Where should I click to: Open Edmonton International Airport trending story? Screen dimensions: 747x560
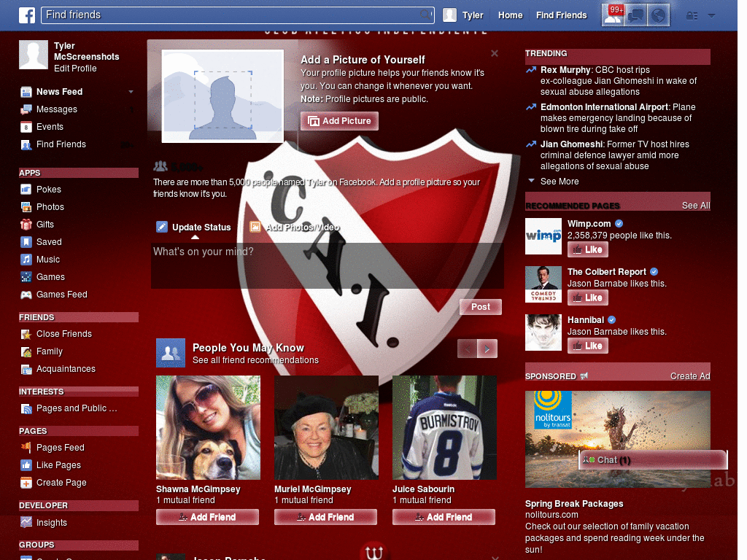pyautogui.click(x=618, y=118)
